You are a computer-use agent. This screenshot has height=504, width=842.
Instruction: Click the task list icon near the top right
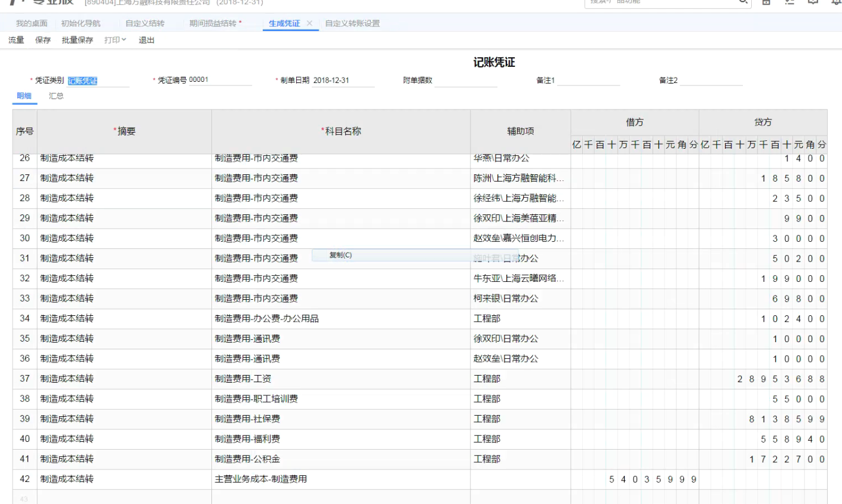789,2
